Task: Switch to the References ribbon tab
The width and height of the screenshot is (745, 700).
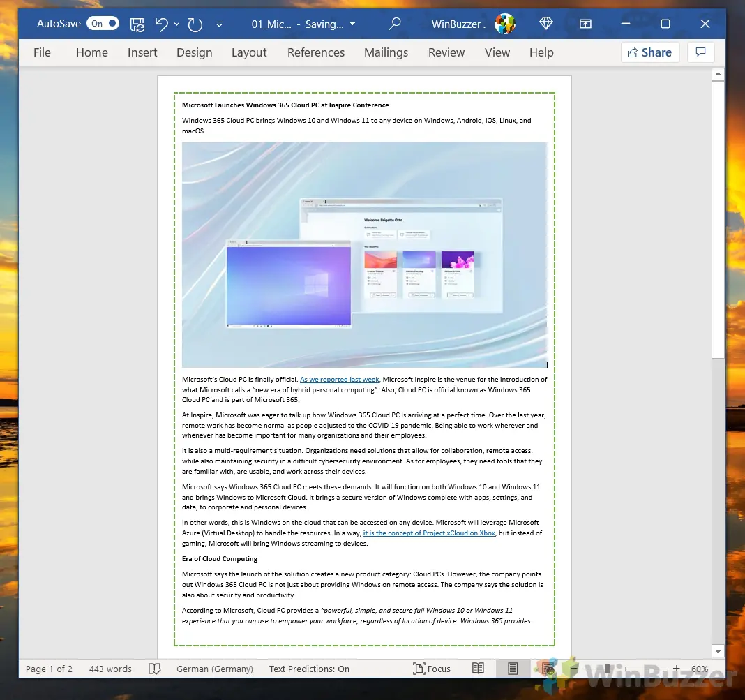Action: (316, 52)
